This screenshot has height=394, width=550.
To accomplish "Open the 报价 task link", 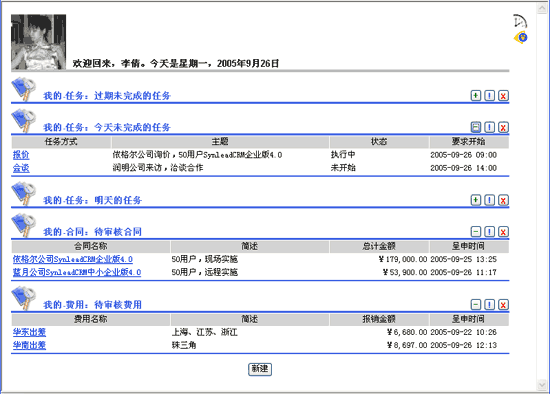I will (x=21, y=155).
